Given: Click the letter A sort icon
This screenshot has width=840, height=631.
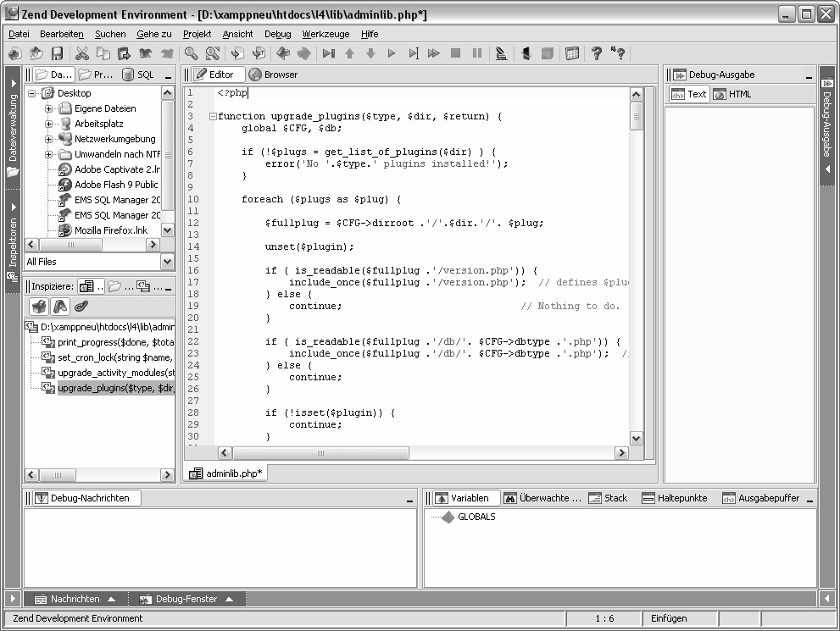Looking at the screenshot, I should [60, 307].
